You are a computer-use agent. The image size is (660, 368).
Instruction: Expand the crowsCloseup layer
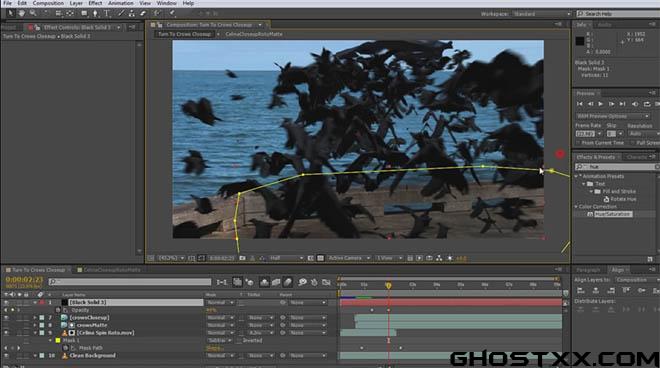(x=35, y=318)
